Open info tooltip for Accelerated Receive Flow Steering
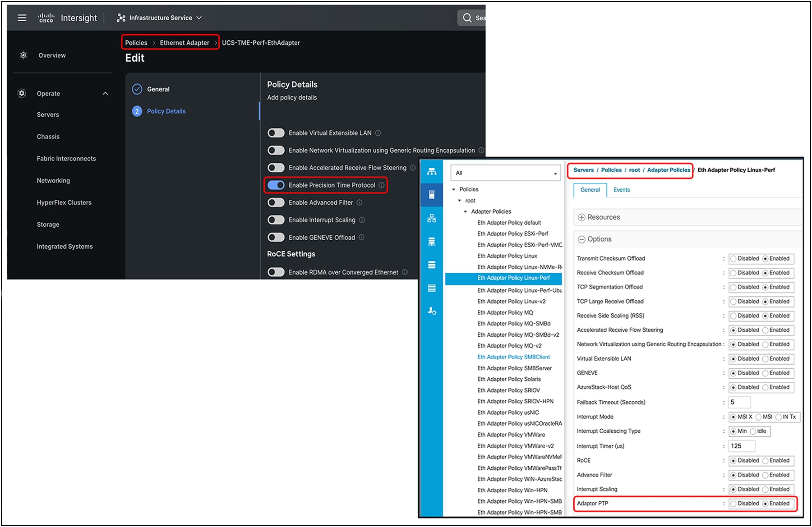Viewport: 812px width, 527px height. 413,168
